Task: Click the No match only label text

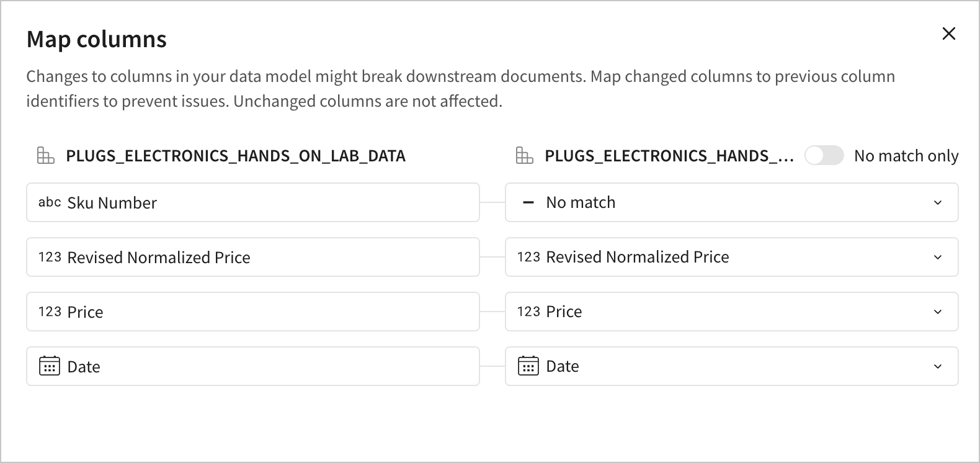Action: point(906,156)
